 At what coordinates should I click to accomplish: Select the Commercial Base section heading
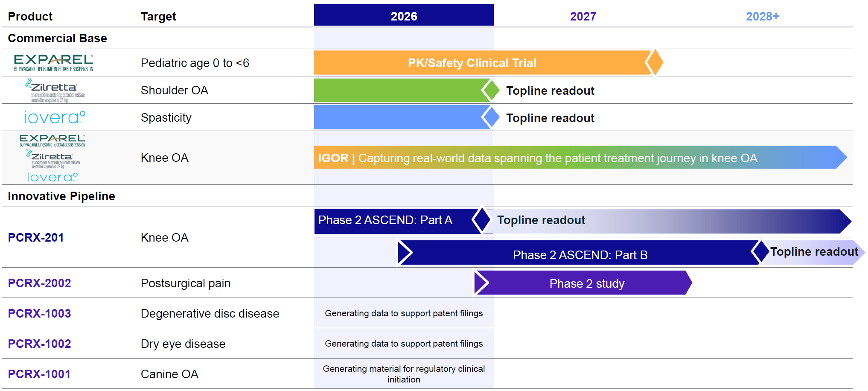click(58, 38)
